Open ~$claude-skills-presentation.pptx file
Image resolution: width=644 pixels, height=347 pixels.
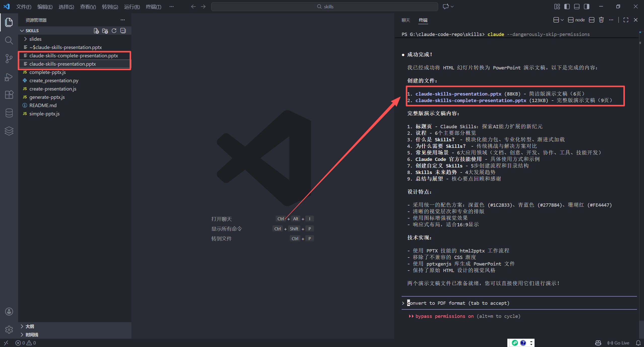point(65,47)
